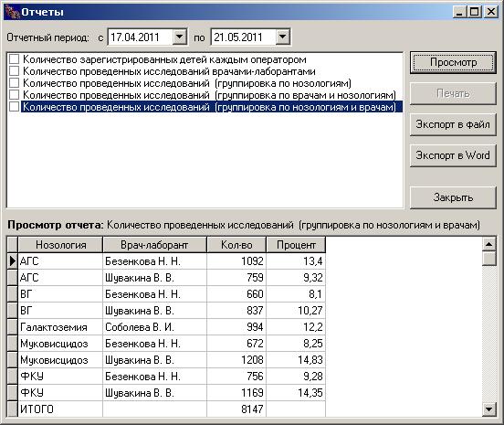
Task: Click row selector of the ИТОГО row
Action: point(12,409)
